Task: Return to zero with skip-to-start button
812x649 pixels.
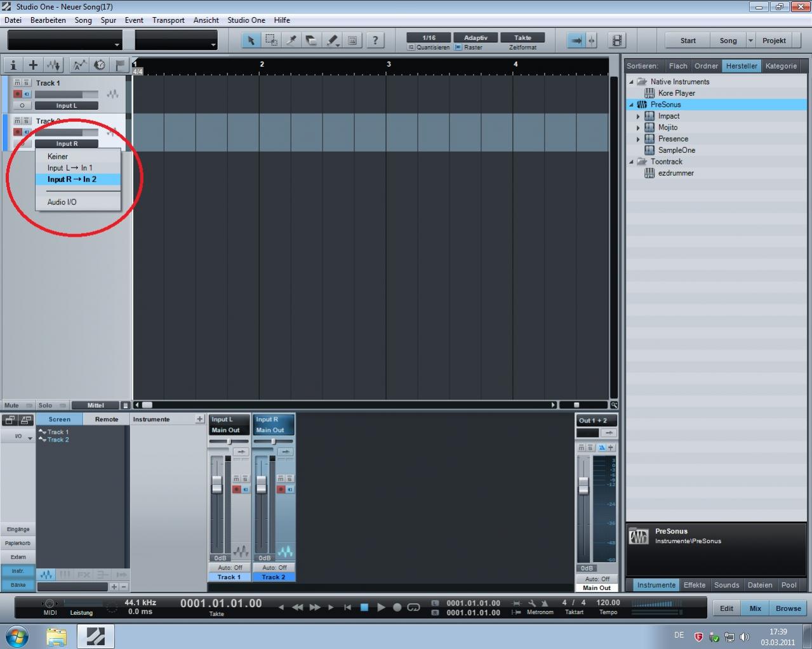Action: pos(347,607)
